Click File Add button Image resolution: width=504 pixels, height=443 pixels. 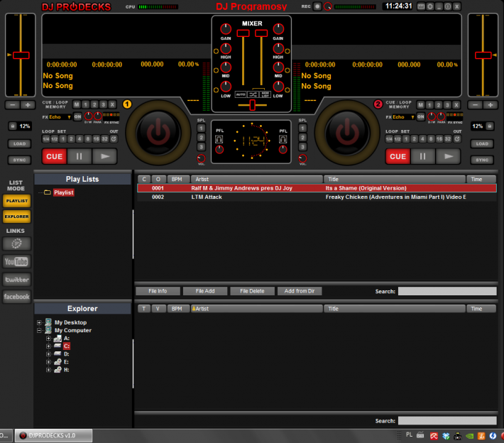coord(205,291)
